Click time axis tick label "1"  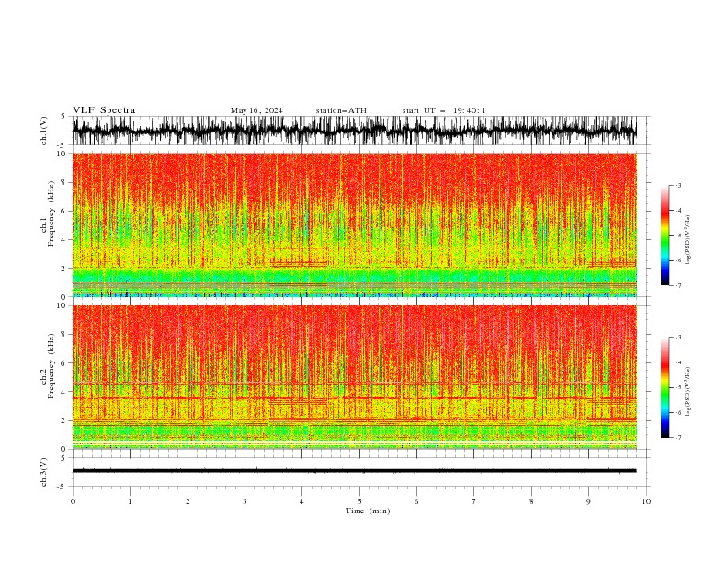pyautogui.click(x=130, y=501)
